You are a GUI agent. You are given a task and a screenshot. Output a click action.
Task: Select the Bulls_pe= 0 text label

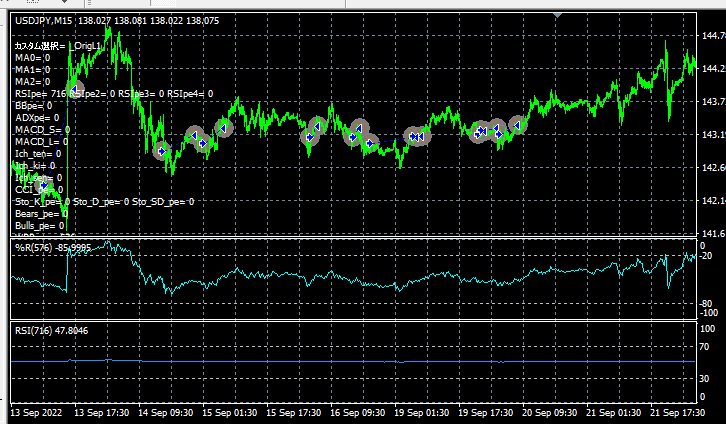tap(40, 226)
